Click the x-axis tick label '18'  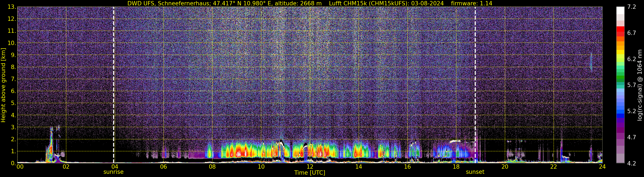[456, 167]
